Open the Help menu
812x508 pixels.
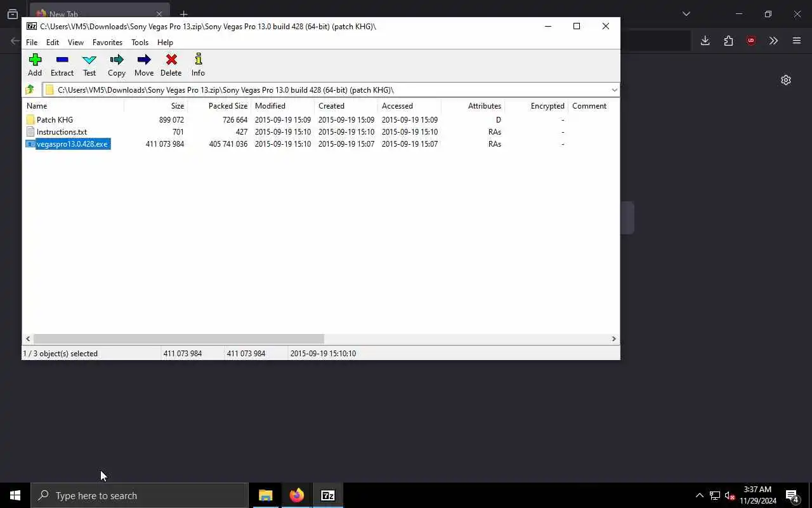pyautogui.click(x=165, y=43)
